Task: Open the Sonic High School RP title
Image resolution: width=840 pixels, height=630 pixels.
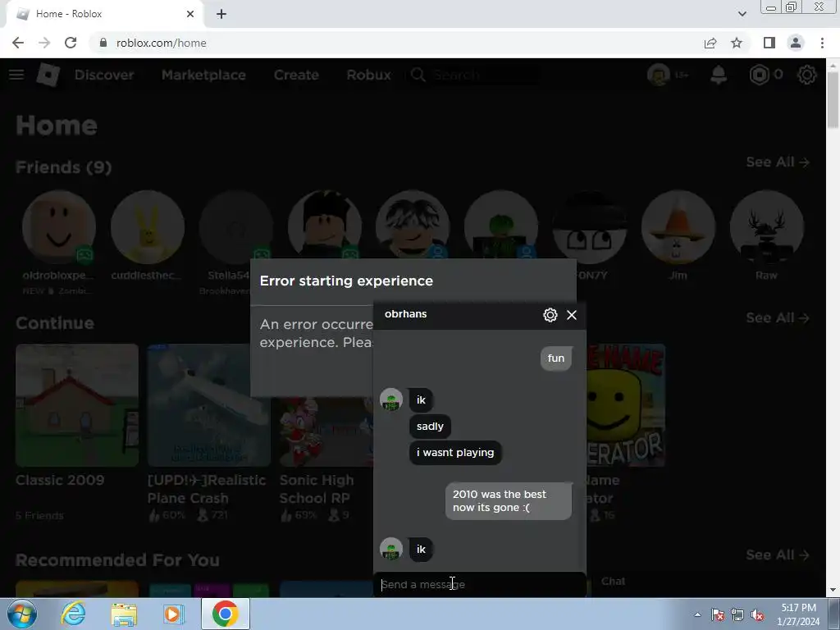Action: [x=317, y=489]
